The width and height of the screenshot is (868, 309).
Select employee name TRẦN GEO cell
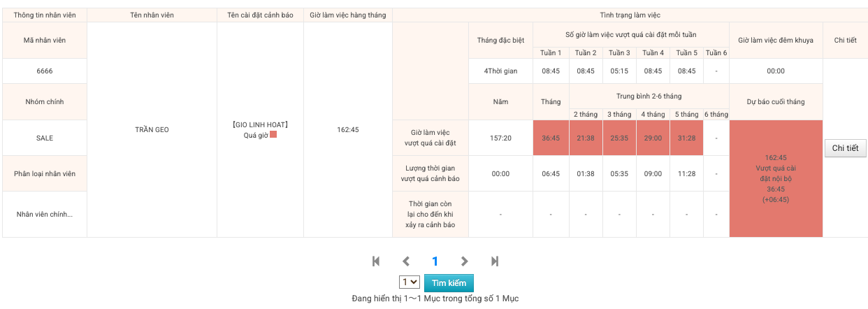152,129
